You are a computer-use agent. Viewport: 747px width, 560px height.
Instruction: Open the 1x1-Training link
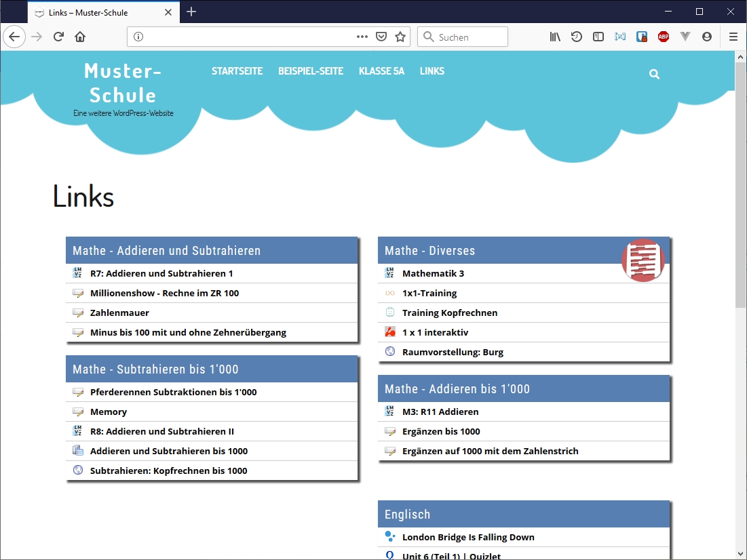[429, 293]
